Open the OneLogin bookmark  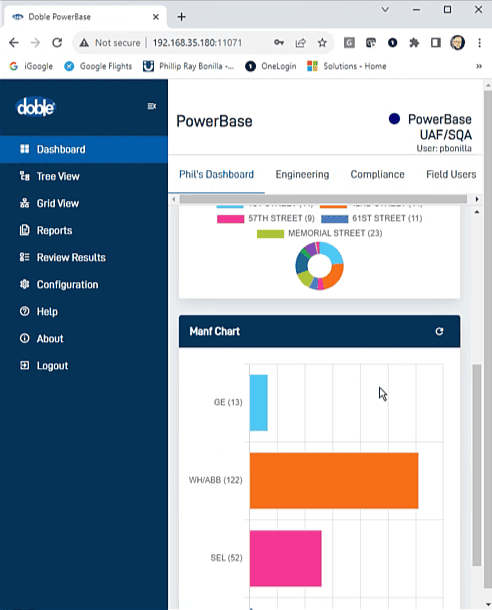tap(271, 67)
